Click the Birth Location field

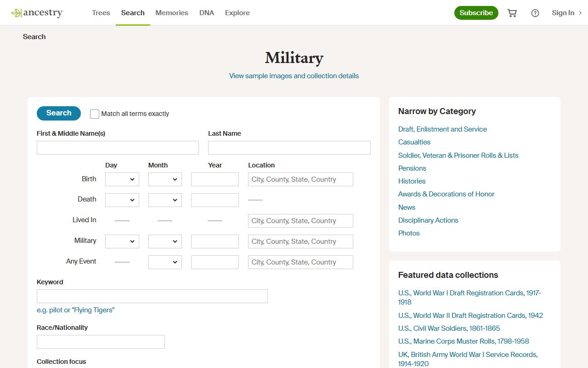pyautogui.click(x=300, y=179)
